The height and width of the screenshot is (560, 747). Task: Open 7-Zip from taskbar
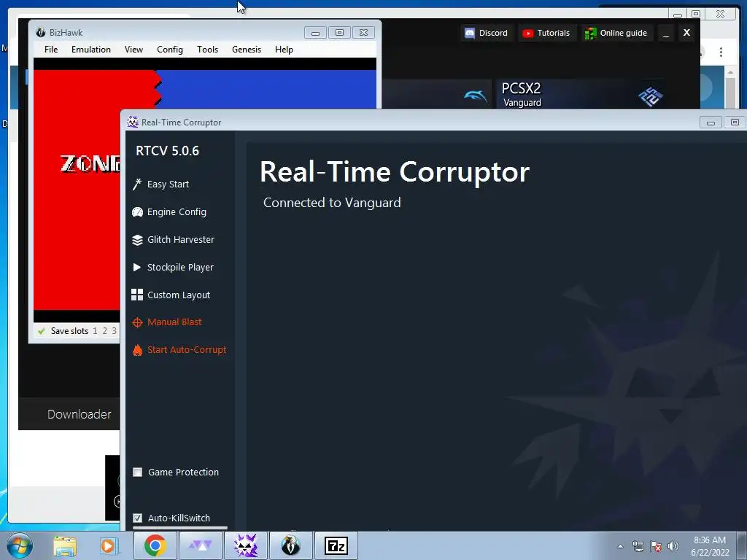336,545
